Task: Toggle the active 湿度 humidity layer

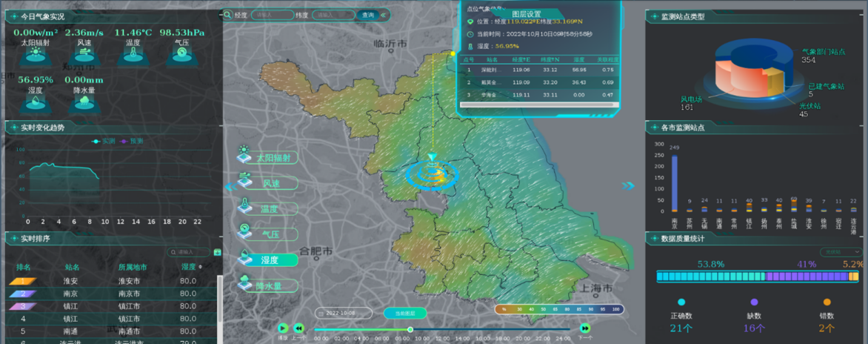Action: pyautogui.click(x=267, y=259)
